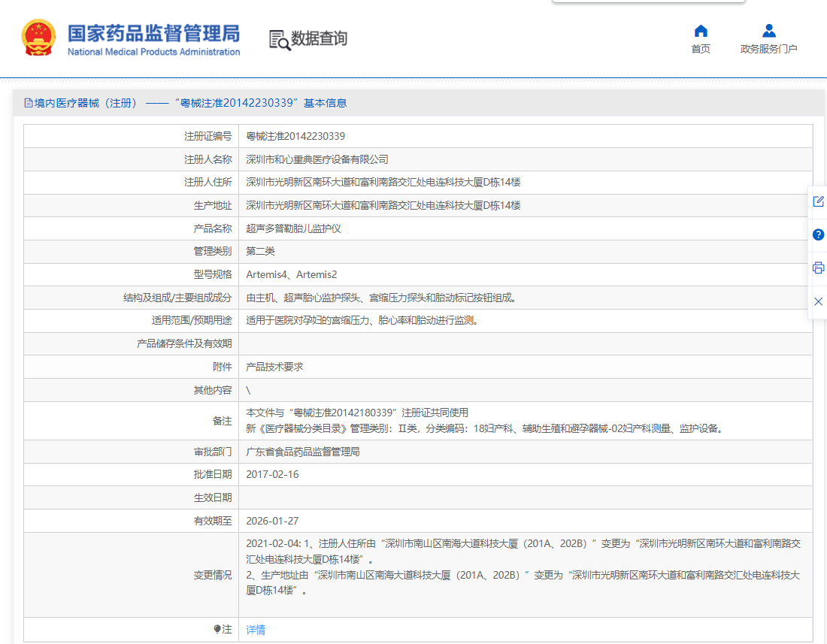This screenshot has width=827, height=644.
Task: Click 国家药品监督管理局 title text
Action: point(153,33)
